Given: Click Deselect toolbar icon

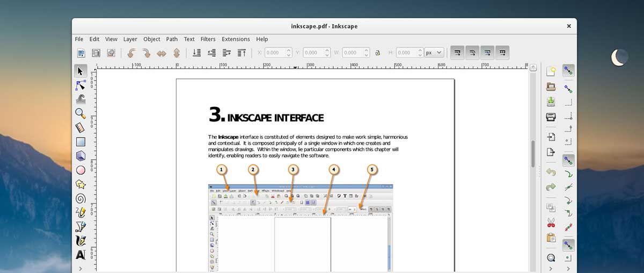Looking at the screenshot, I should point(111,53).
